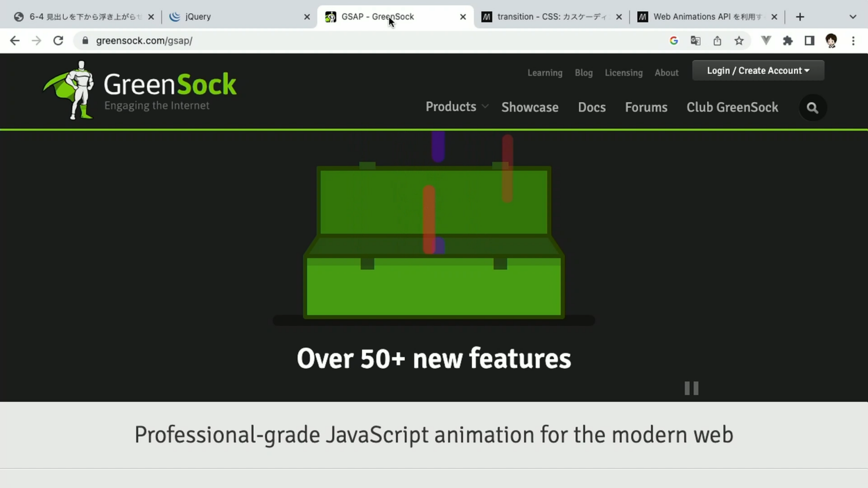Image resolution: width=868 pixels, height=488 pixels.
Task: Bookmark this page with star icon
Action: point(739,41)
